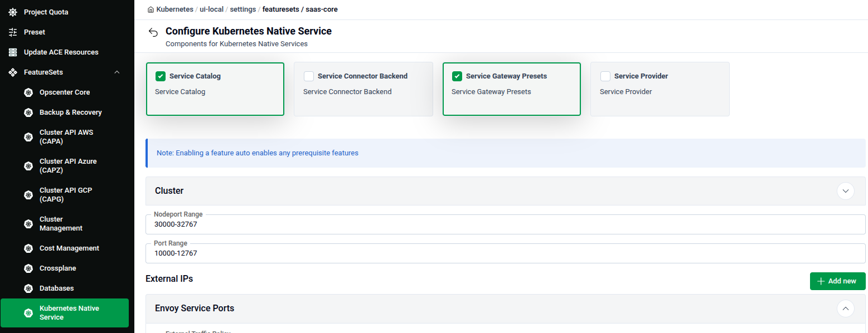Click the Nodeport Range input field

click(x=506, y=224)
